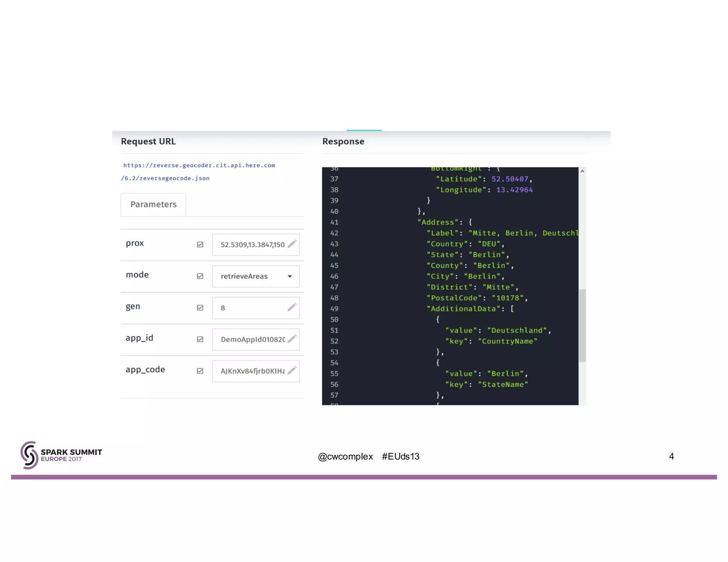This screenshot has width=728, height=562.
Task: Click the @cwcomplex Twitter handle
Action: click(345, 456)
